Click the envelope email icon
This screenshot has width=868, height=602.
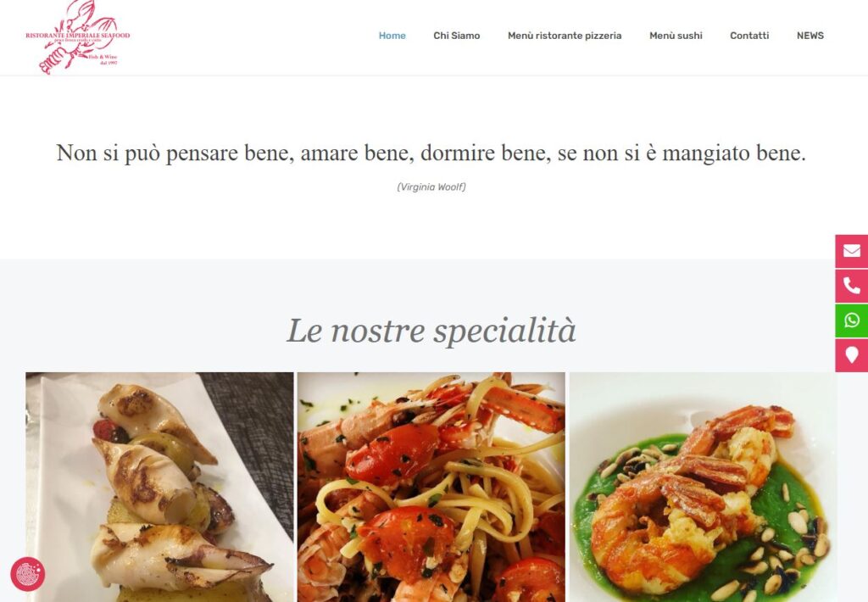[851, 252]
